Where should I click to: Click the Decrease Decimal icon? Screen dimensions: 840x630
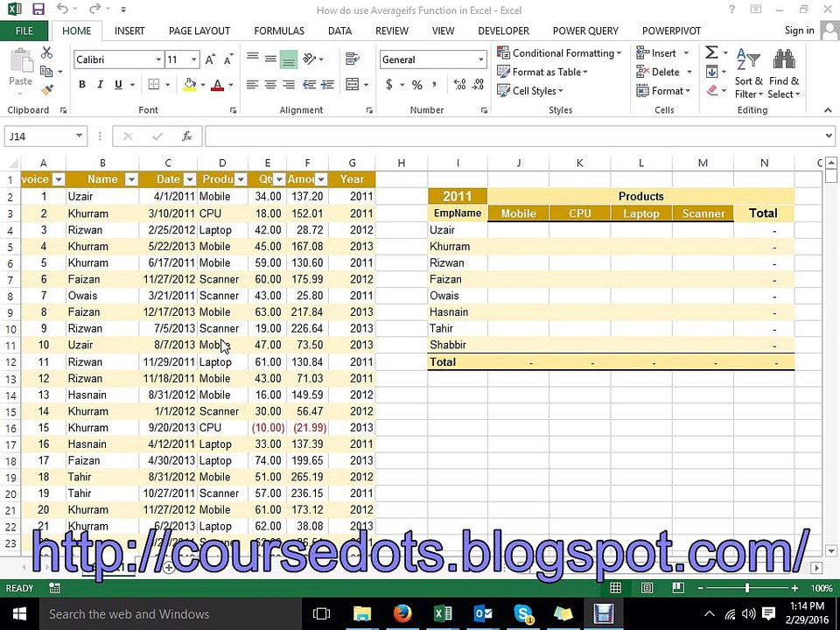478,85
